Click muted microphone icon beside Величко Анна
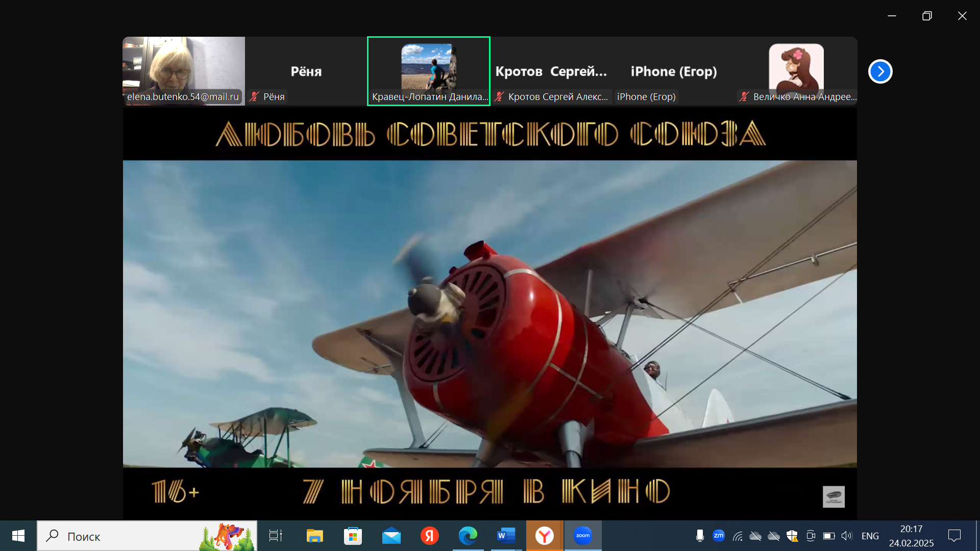Viewport: 980px width, 551px height. tap(744, 96)
